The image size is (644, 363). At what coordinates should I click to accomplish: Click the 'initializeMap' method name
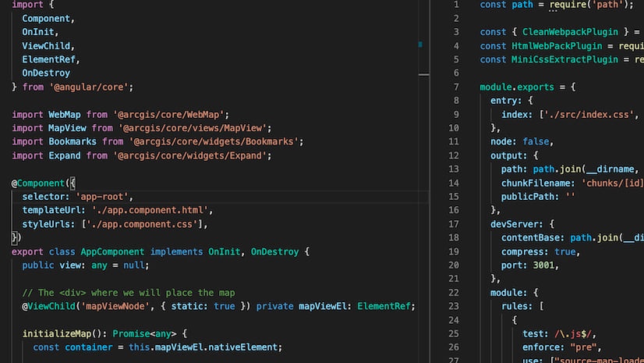click(57, 334)
